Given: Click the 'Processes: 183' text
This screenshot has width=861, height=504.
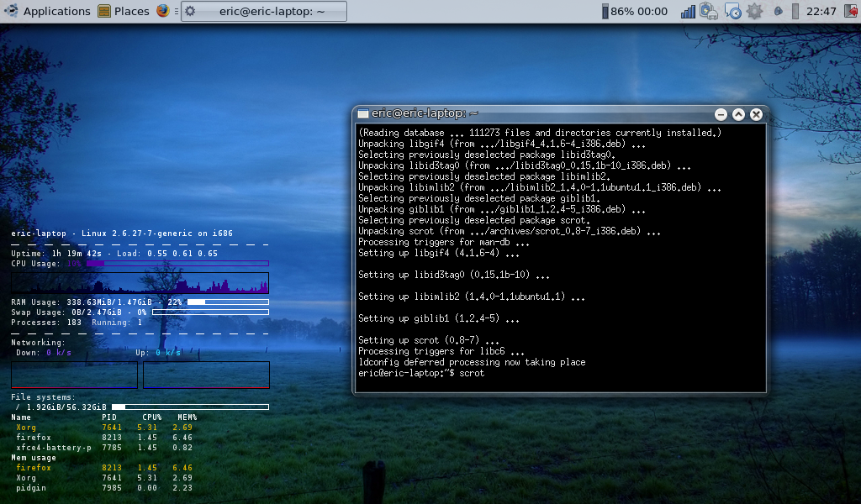Looking at the screenshot, I should point(46,323).
